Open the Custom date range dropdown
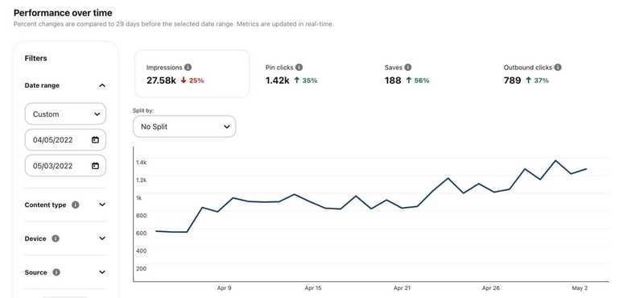The image size is (644, 298). (65, 114)
